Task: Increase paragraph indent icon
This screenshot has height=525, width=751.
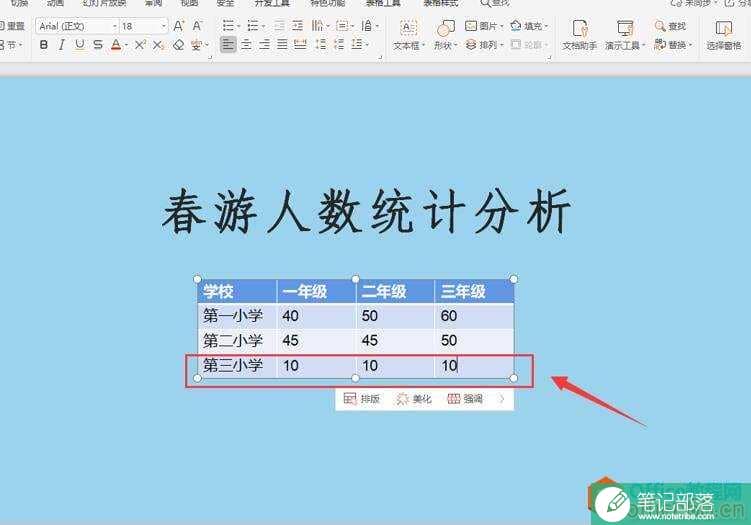Action: click(297, 26)
